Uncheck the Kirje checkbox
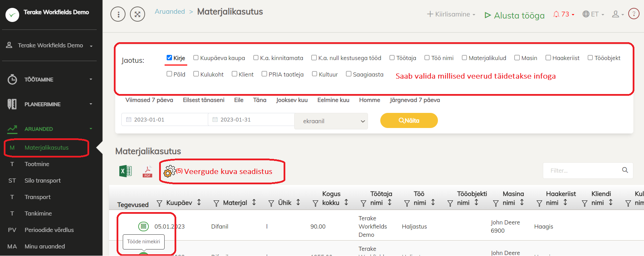Screen dimensions: 644x256 169,58
